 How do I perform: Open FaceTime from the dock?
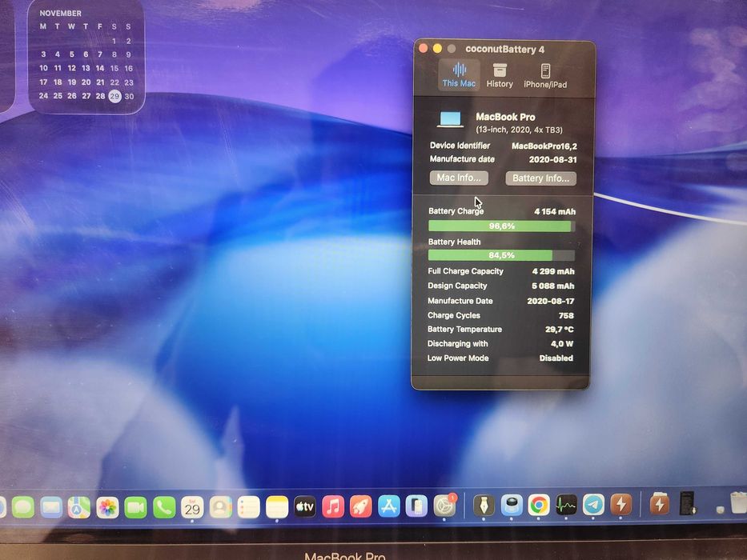point(135,508)
